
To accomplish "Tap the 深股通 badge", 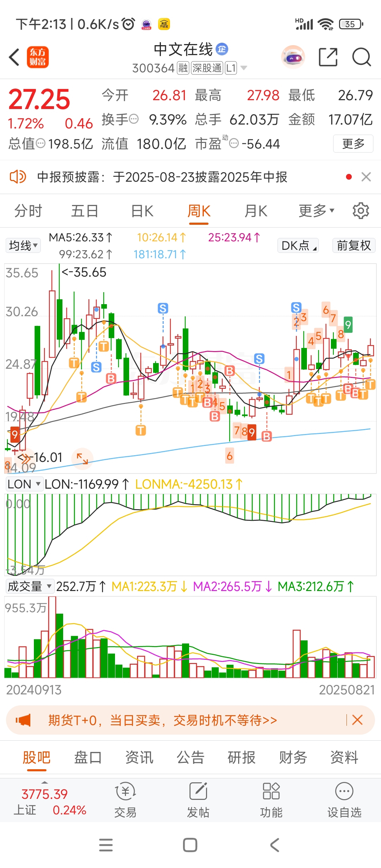I will pyautogui.click(x=207, y=68).
